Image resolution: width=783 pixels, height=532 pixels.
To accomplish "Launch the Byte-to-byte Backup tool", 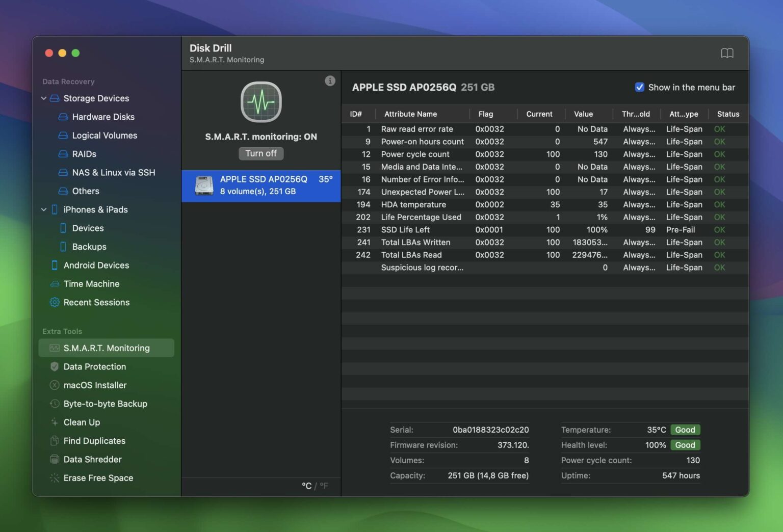I will click(105, 404).
